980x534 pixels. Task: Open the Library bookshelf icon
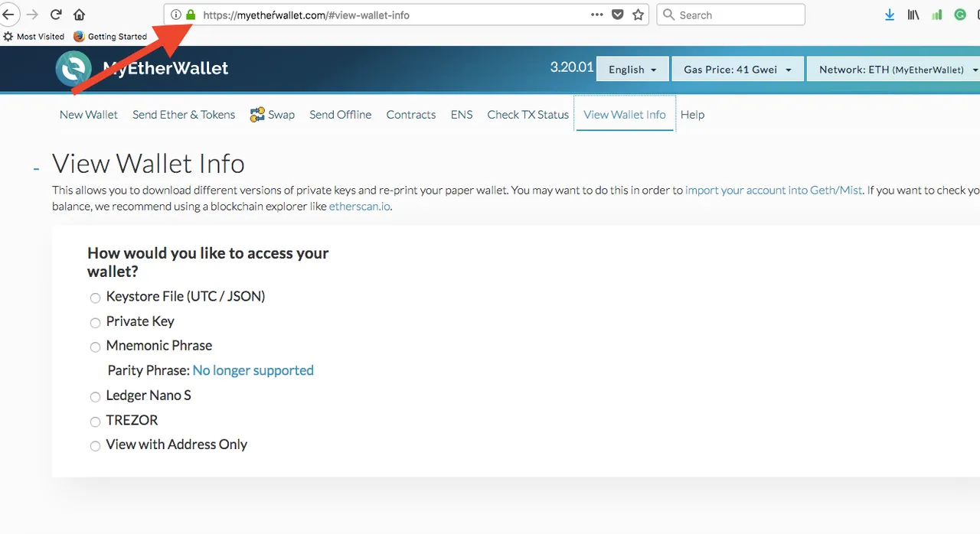pos(913,15)
